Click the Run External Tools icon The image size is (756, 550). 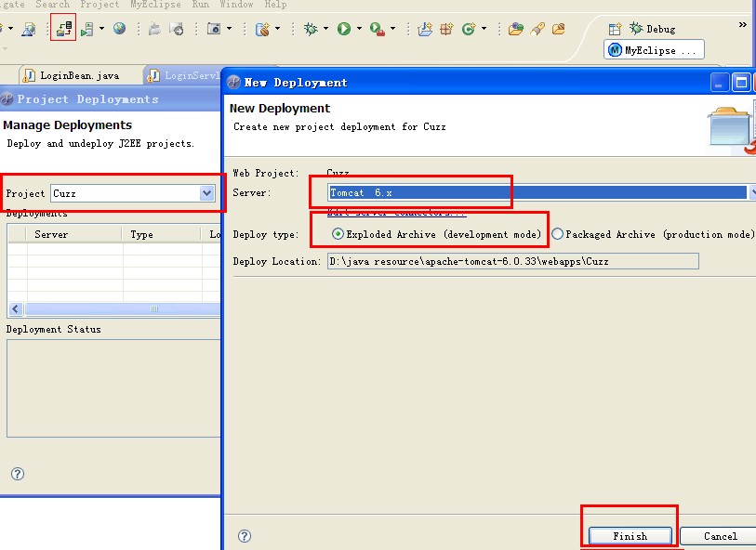377,29
